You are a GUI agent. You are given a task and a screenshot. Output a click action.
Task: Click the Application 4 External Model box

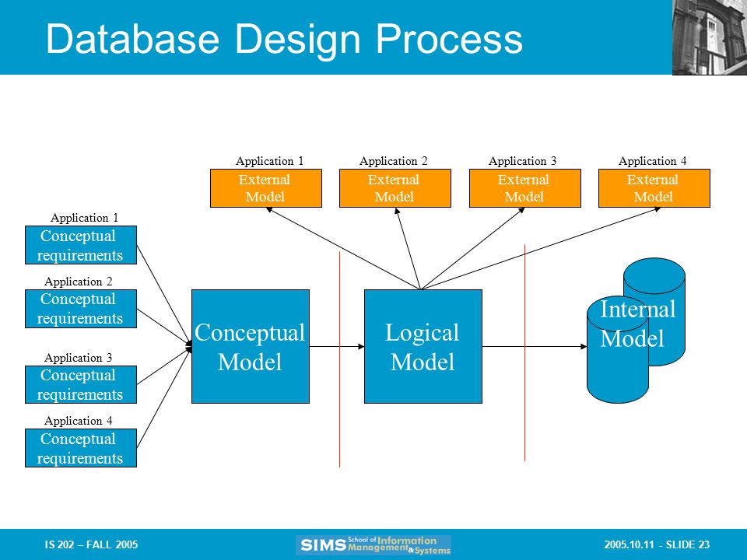point(654,188)
